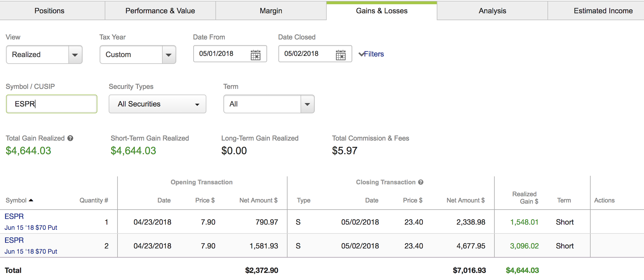This screenshot has width=644, height=280.
Task: Open the Term dropdown set to All
Action: [x=269, y=104]
